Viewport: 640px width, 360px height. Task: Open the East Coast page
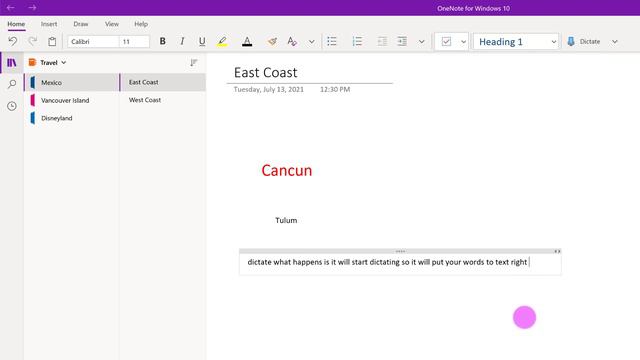[162, 82]
